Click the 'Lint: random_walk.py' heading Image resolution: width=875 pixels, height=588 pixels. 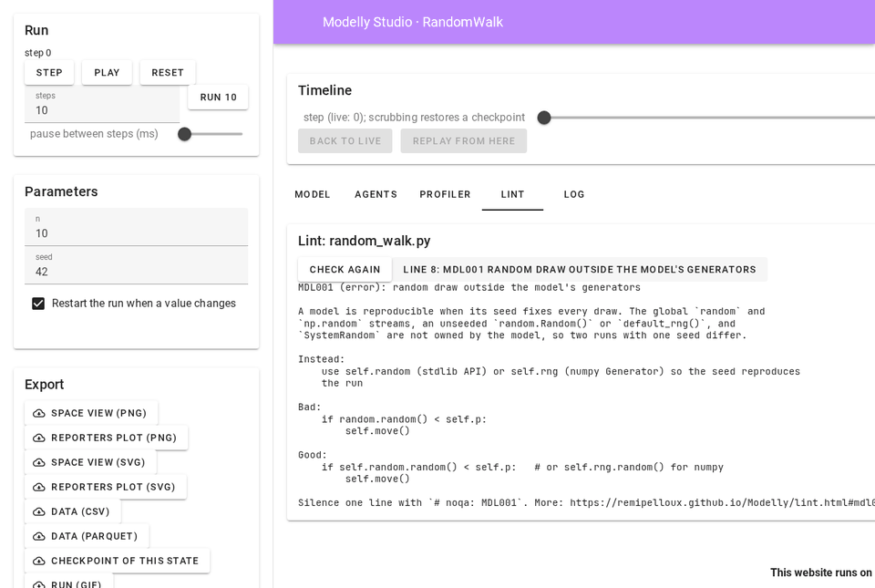coord(365,241)
